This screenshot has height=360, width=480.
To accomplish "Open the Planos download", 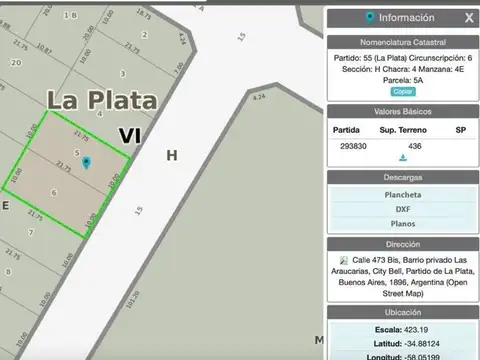I will coord(403,224).
